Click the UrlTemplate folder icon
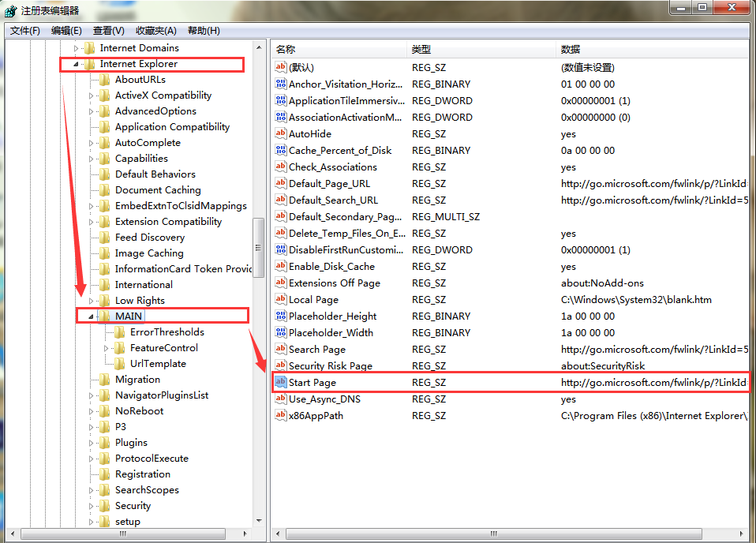Viewport: 756px width, 543px height. coord(120,364)
